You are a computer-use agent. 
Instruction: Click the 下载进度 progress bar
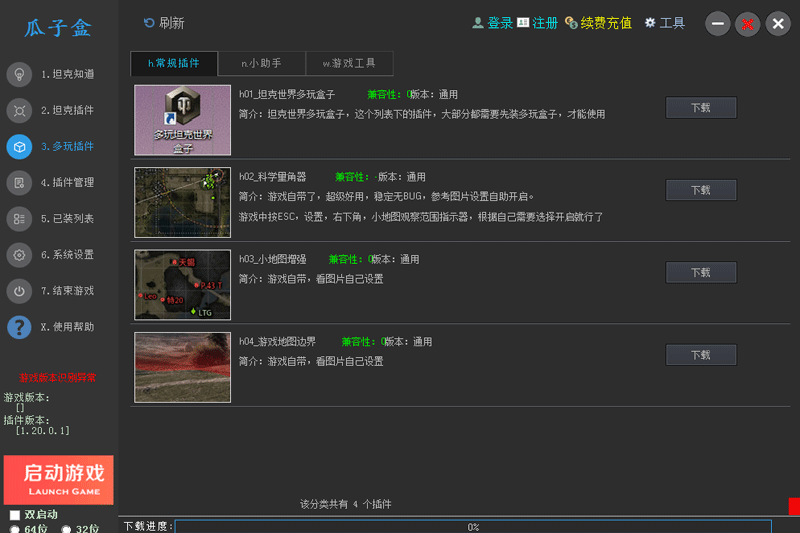pos(473,527)
